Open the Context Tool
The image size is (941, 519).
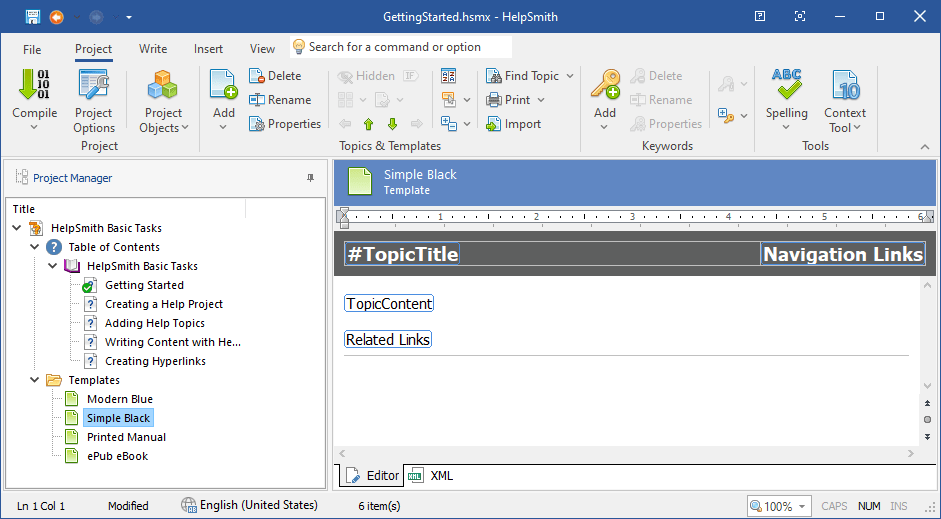[x=845, y=101]
